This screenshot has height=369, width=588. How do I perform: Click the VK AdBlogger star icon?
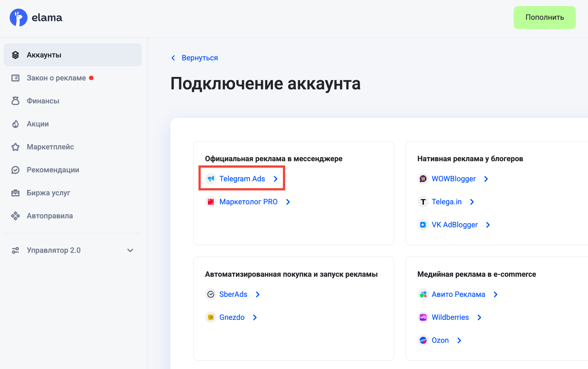coord(423,225)
